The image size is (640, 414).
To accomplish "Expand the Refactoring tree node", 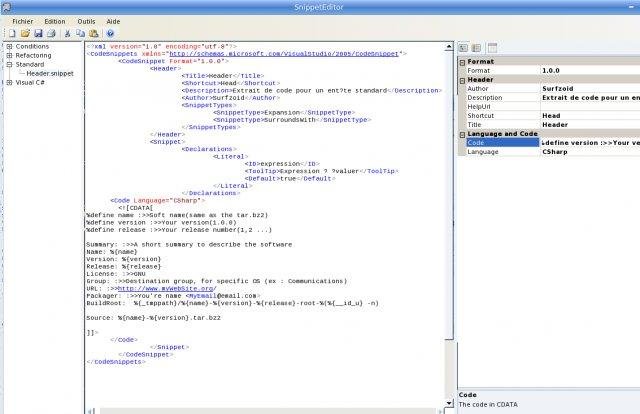I will tap(9, 55).
